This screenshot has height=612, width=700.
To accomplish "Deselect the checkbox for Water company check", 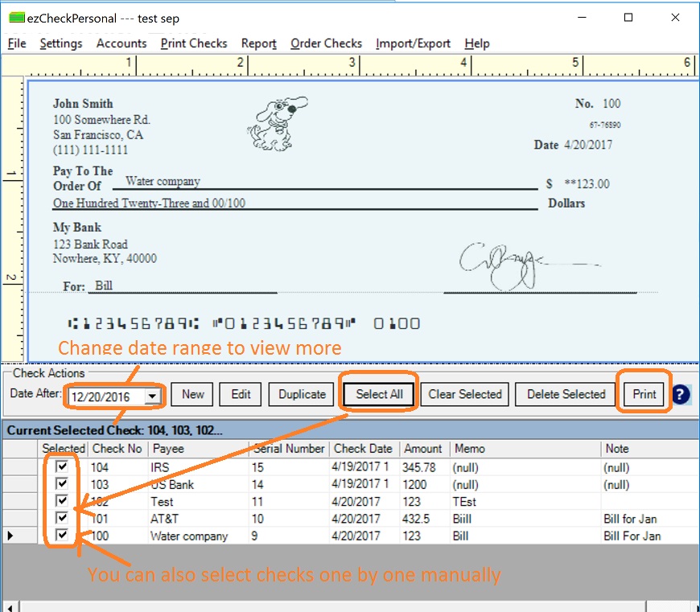I will tap(62, 536).
